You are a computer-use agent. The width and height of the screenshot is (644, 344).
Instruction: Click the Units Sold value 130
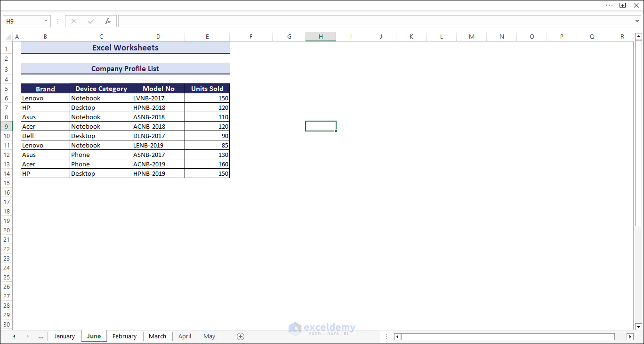click(207, 155)
